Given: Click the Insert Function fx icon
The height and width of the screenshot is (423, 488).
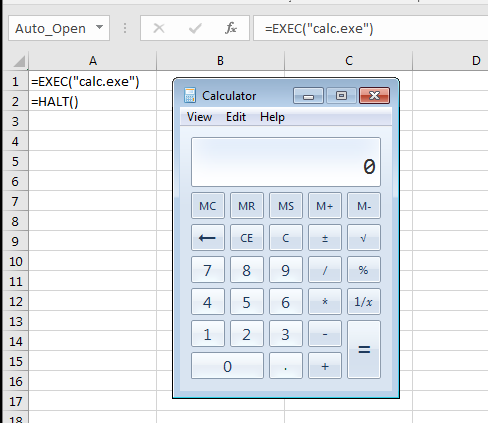Looking at the screenshot, I should [231, 28].
